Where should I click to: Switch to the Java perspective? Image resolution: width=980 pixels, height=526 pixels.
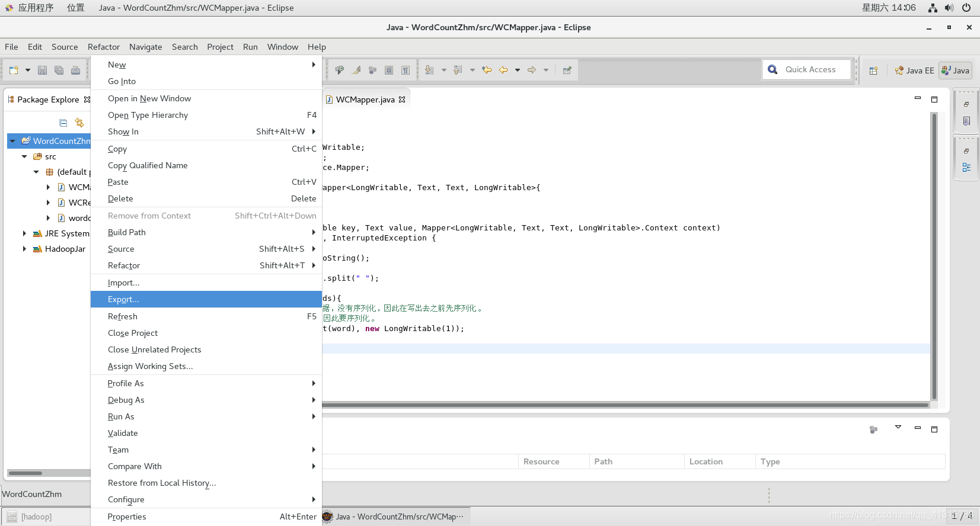pyautogui.click(x=955, y=70)
